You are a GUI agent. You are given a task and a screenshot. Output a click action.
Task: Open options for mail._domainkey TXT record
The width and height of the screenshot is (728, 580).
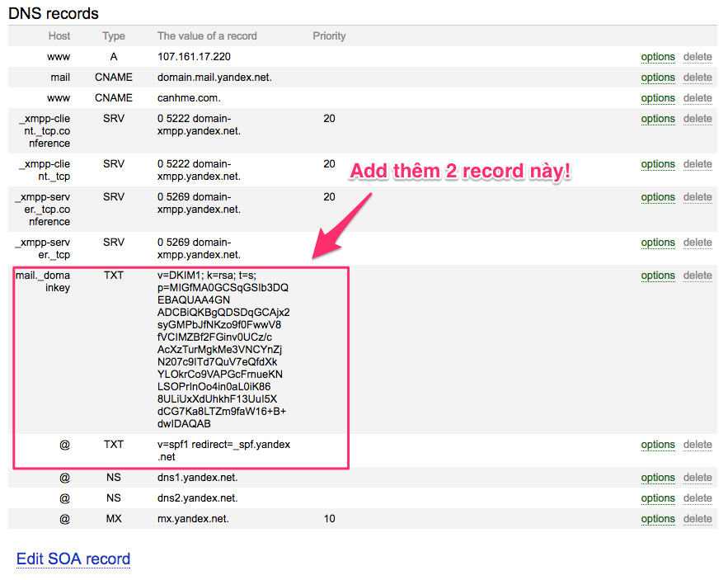click(x=658, y=276)
